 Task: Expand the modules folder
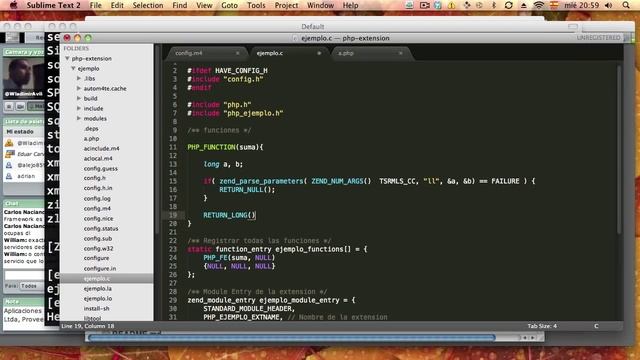(79, 118)
